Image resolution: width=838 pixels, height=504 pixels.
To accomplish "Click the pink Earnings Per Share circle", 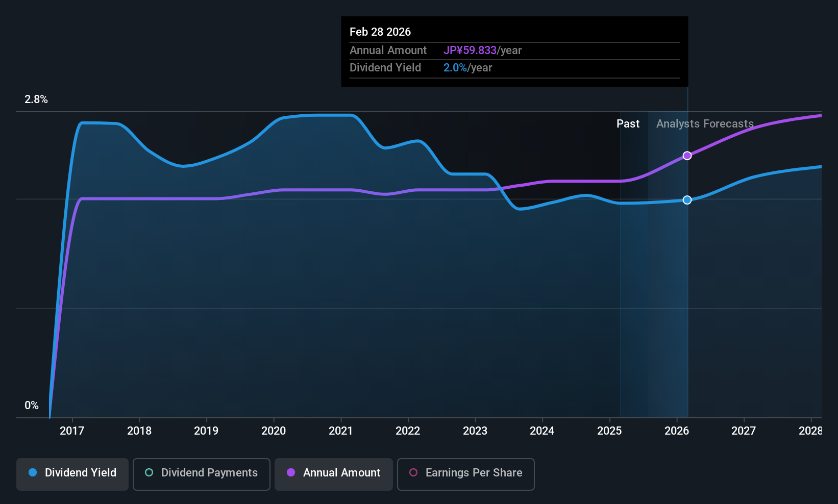I will [413, 472].
